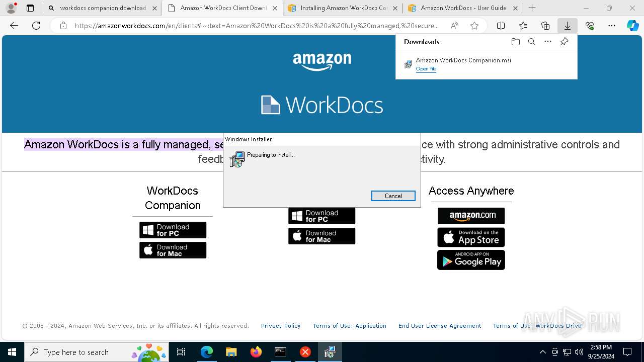
Task: Open a new browser tab
Action: pos(532,8)
